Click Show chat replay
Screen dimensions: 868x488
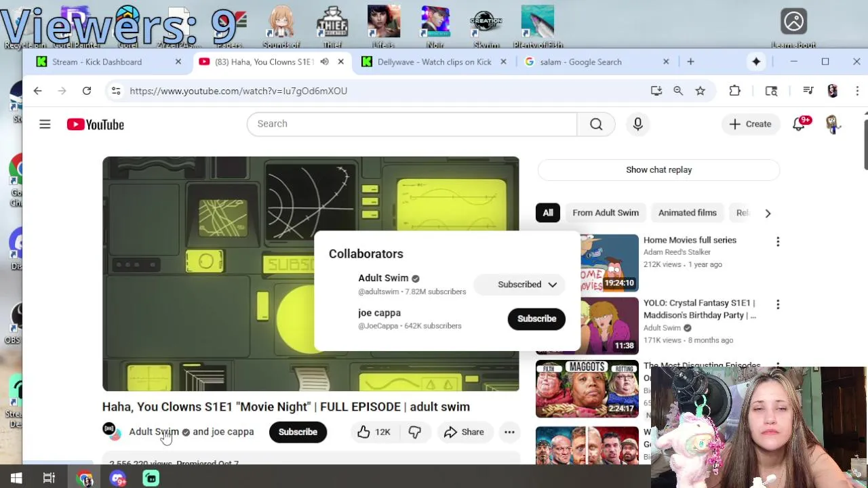pyautogui.click(x=658, y=170)
